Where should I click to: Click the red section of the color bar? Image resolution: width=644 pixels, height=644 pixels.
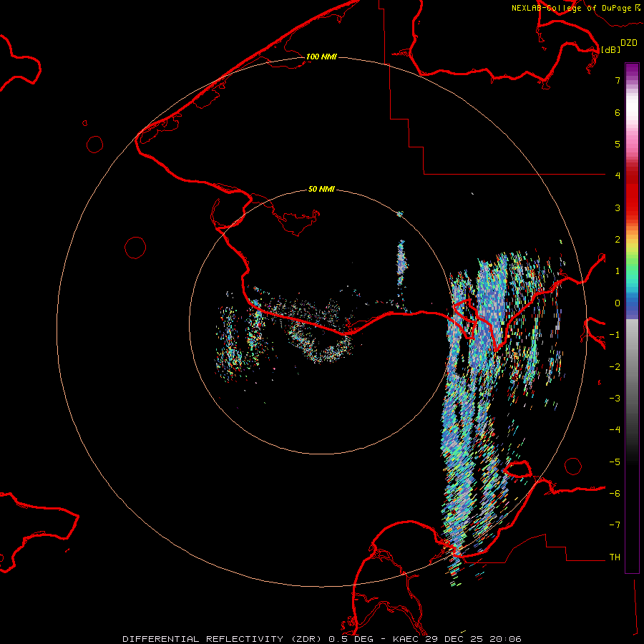(x=632, y=193)
